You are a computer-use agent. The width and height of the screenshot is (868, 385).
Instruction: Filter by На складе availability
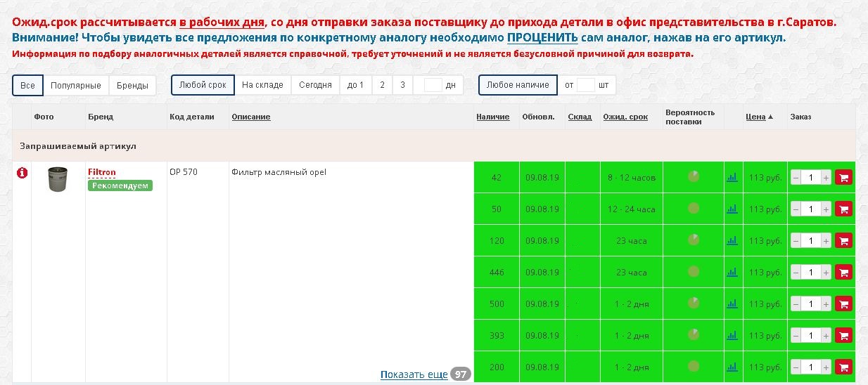(262, 85)
